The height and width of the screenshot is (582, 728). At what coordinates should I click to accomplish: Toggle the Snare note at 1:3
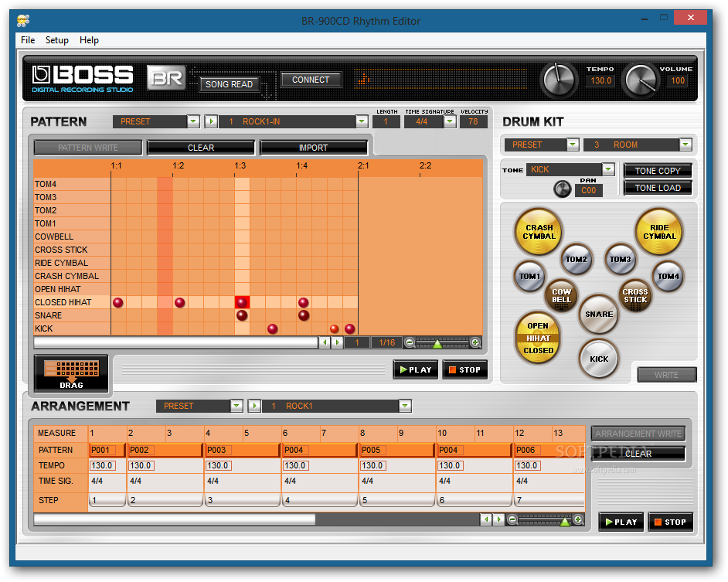(241, 315)
